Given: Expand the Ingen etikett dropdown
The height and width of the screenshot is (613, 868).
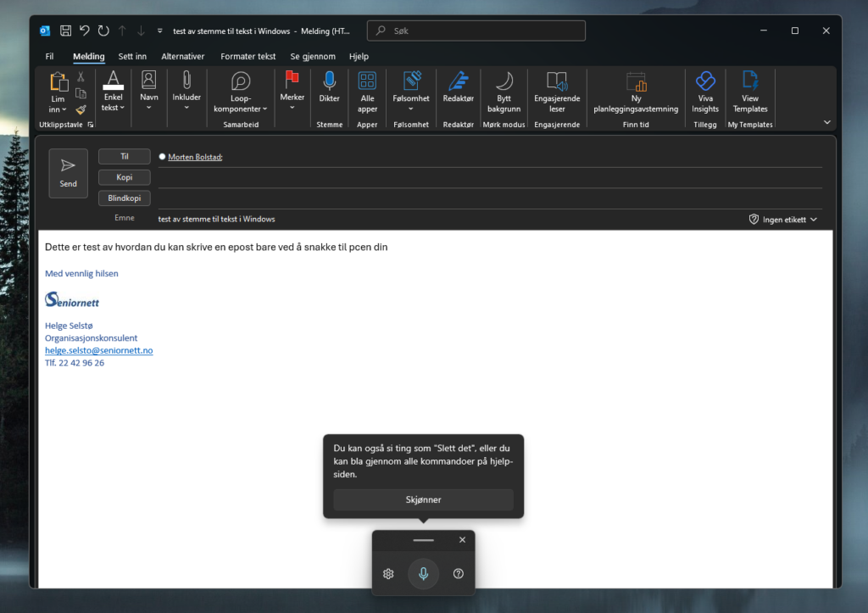Looking at the screenshot, I should tap(783, 220).
